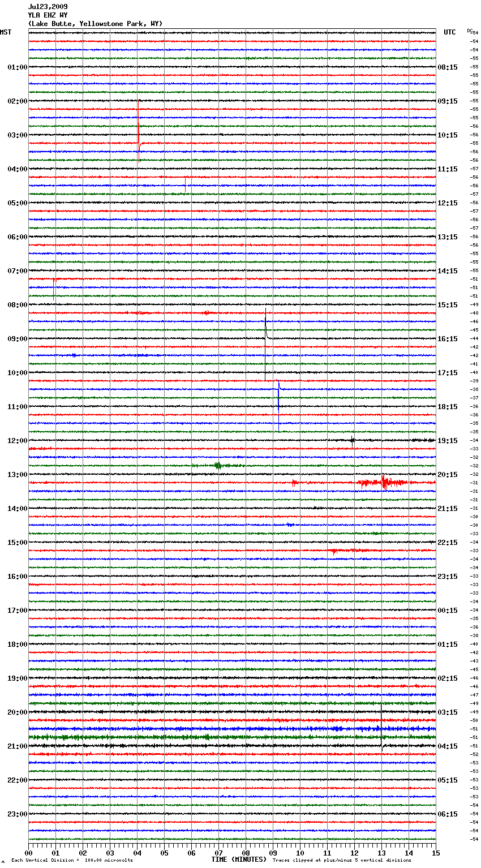Viewport: 481px width, 868px height.
Task: Select the 12:00 MST hour label
Action: (18, 441)
